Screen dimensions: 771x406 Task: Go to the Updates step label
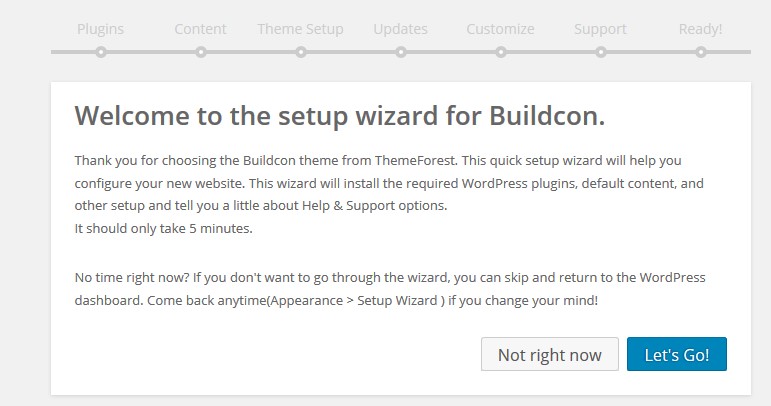coord(400,29)
